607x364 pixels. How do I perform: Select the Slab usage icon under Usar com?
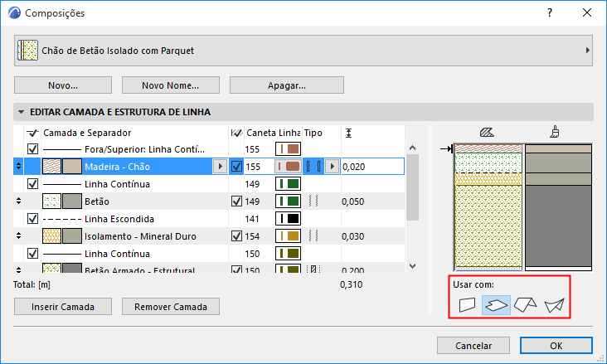[x=496, y=305]
